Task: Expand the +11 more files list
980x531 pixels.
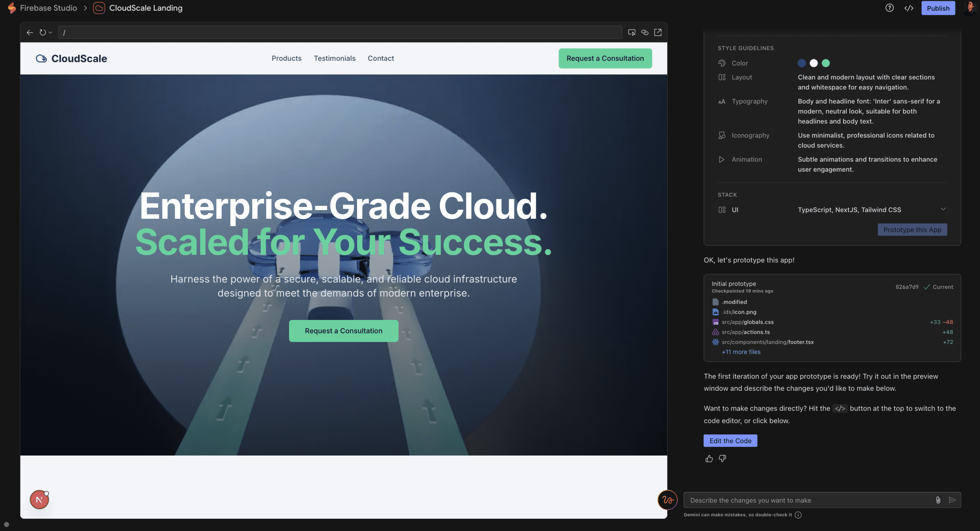Action: click(740, 352)
